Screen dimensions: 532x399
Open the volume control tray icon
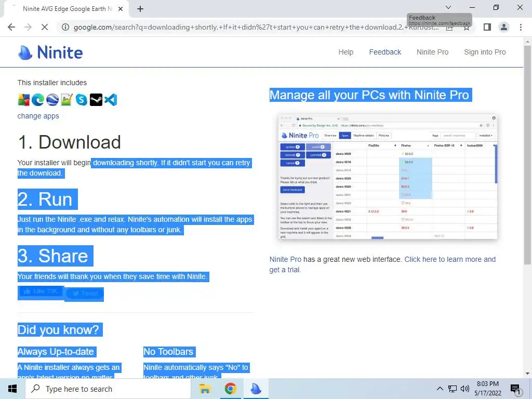pyautogui.click(x=465, y=389)
